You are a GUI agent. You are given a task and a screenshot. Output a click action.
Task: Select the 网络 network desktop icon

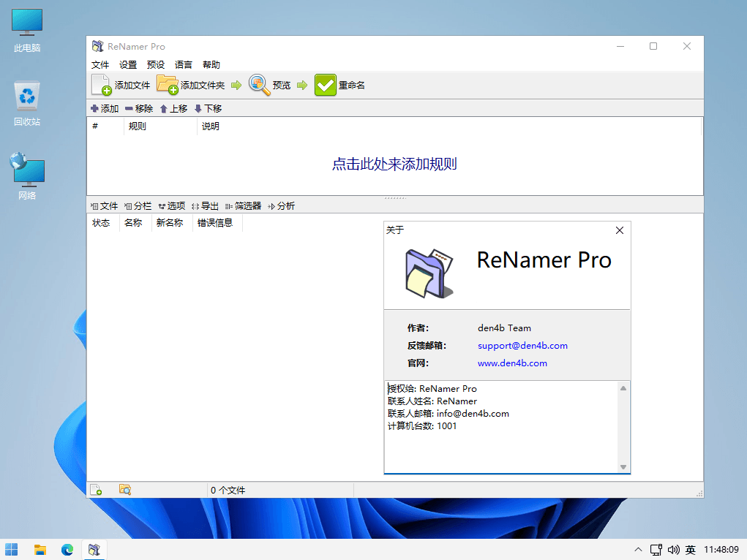tap(27, 176)
